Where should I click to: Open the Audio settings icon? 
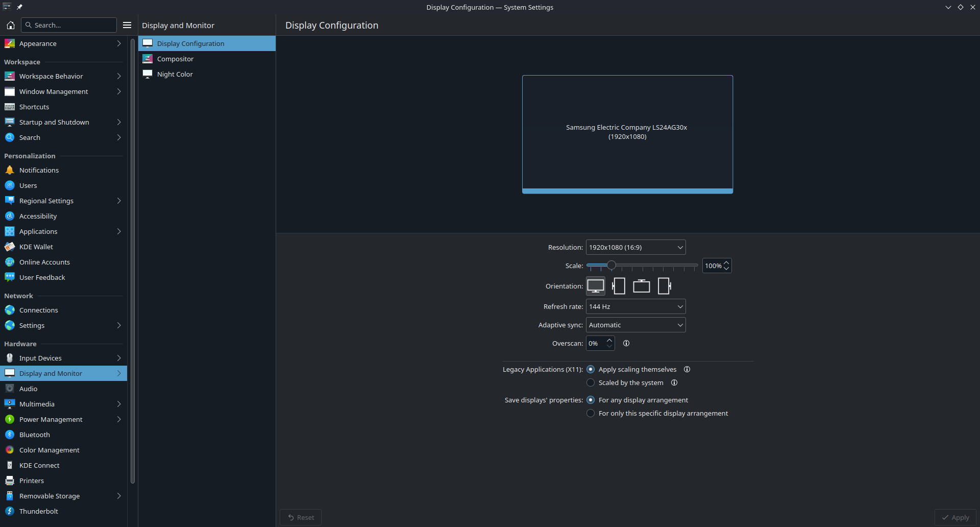point(10,389)
